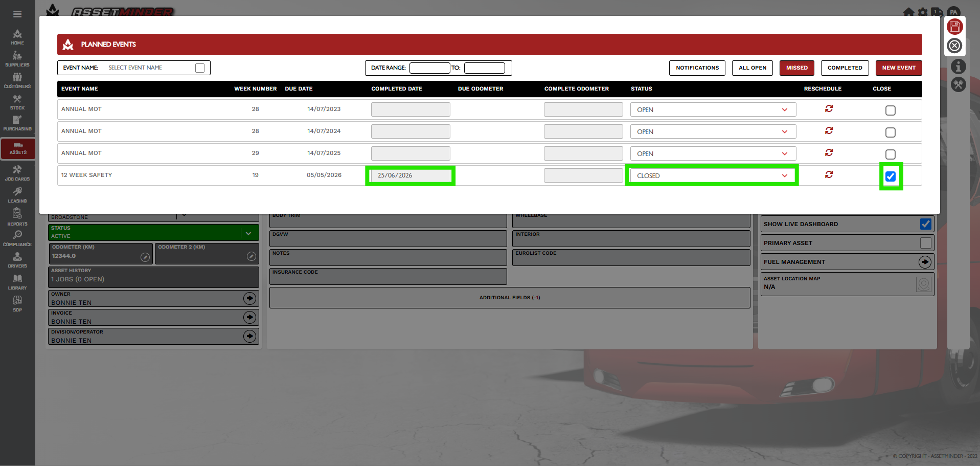Viewport: 980px width, 466px height.
Task: Go to Home in the sidebar
Action: tap(17, 37)
